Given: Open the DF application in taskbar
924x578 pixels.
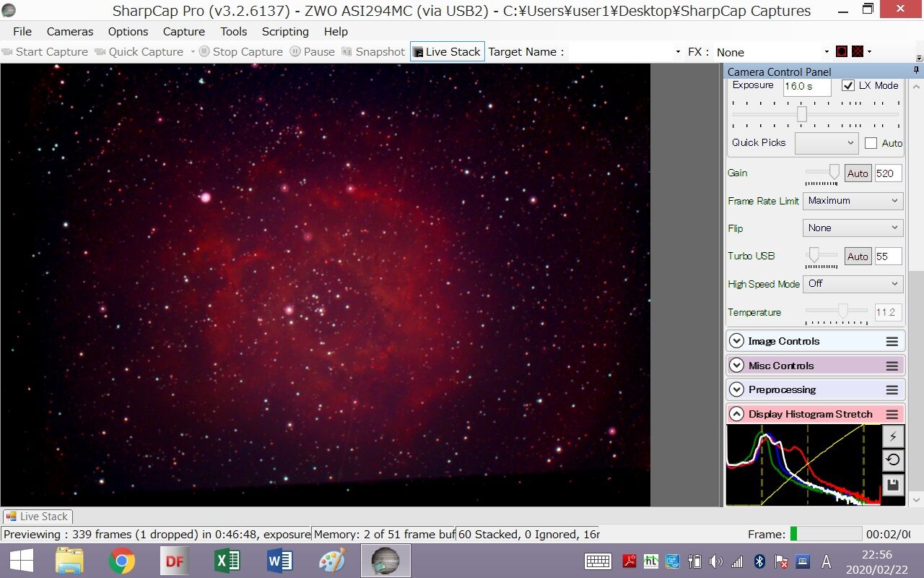Looking at the screenshot, I should 175,561.
